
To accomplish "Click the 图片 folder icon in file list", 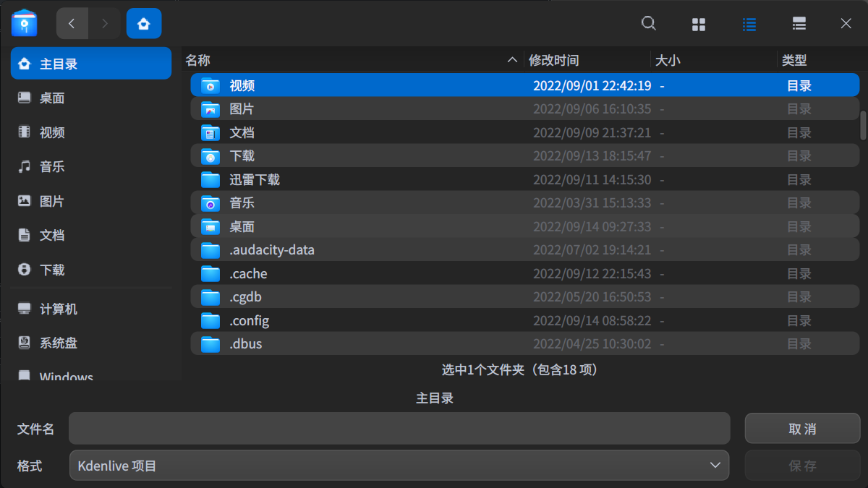I will pyautogui.click(x=210, y=109).
